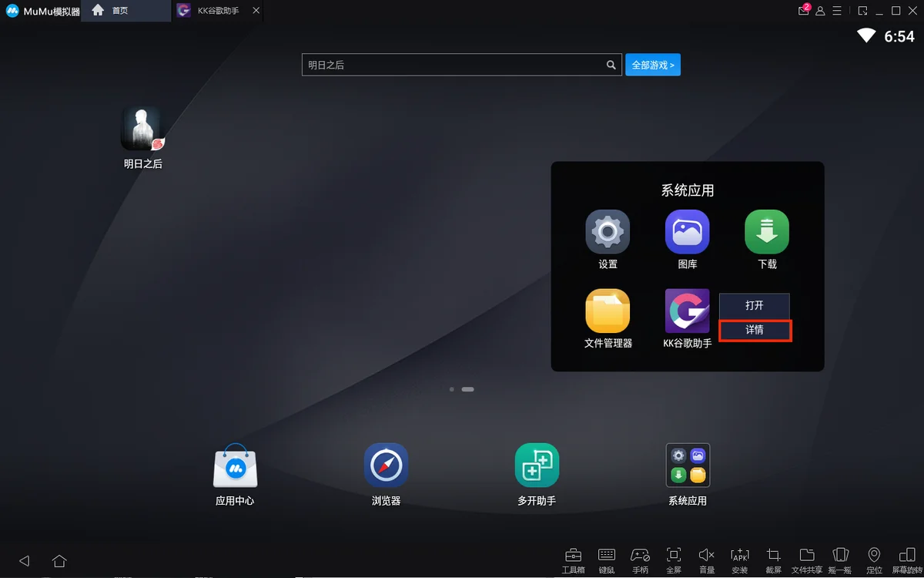Tap the Android back arrow
This screenshot has width=924, height=578.
24,560
